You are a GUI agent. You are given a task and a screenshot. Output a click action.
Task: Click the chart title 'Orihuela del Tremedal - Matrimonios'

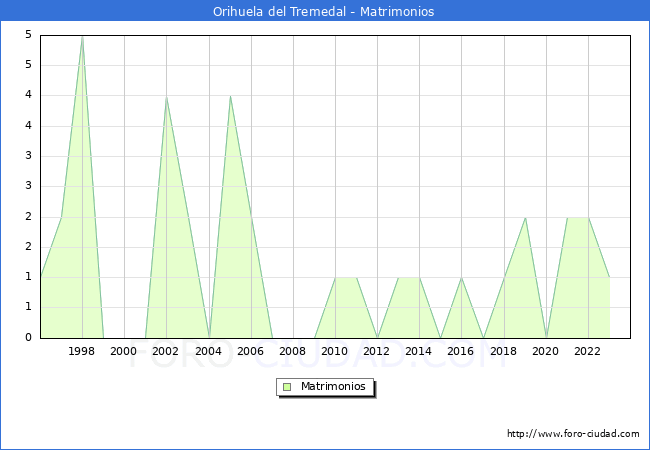pos(323,11)
